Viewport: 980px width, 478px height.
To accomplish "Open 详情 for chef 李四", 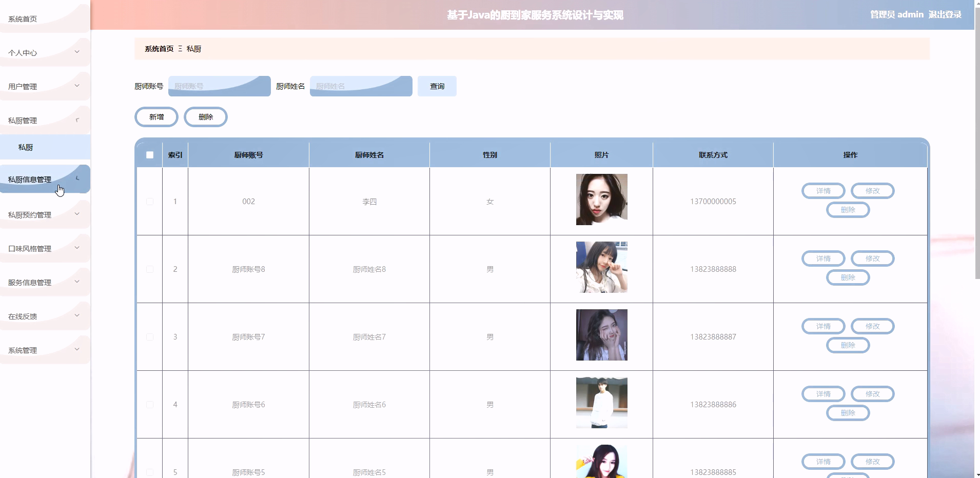I will (x=823, y=190).
